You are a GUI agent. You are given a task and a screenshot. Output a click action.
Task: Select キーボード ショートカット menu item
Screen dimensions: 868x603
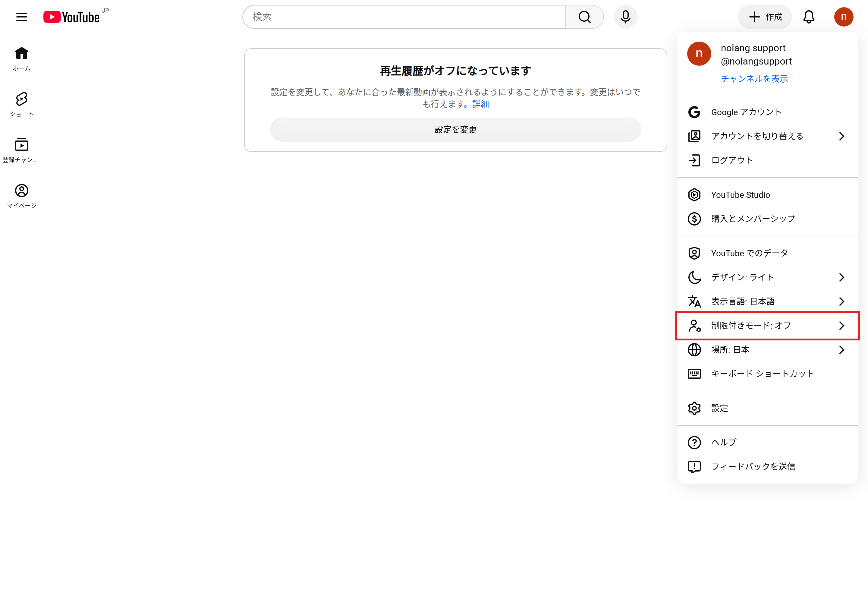(x=768, y=374)
